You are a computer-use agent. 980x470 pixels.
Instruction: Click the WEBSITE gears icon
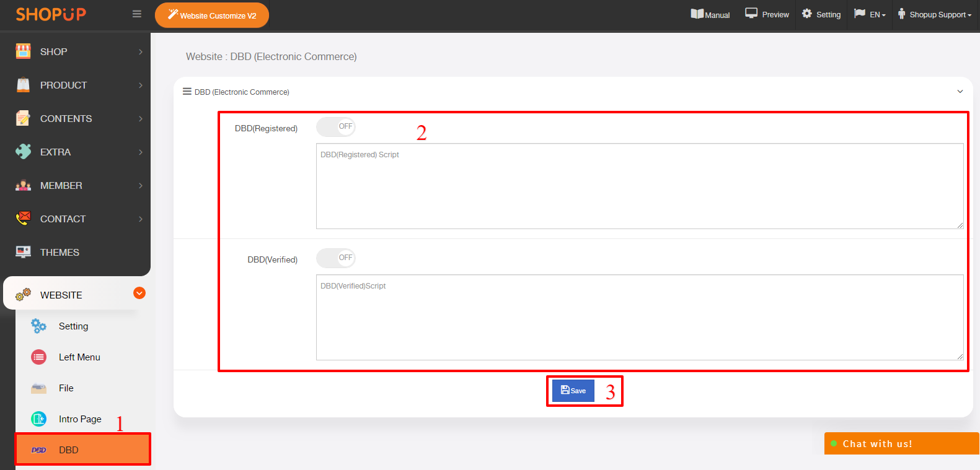(23, 294)
